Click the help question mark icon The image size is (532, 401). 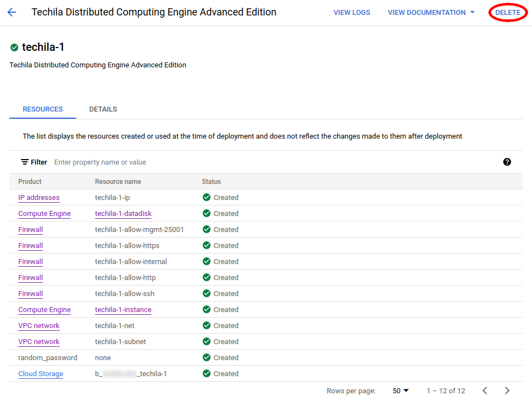[507, 162]
